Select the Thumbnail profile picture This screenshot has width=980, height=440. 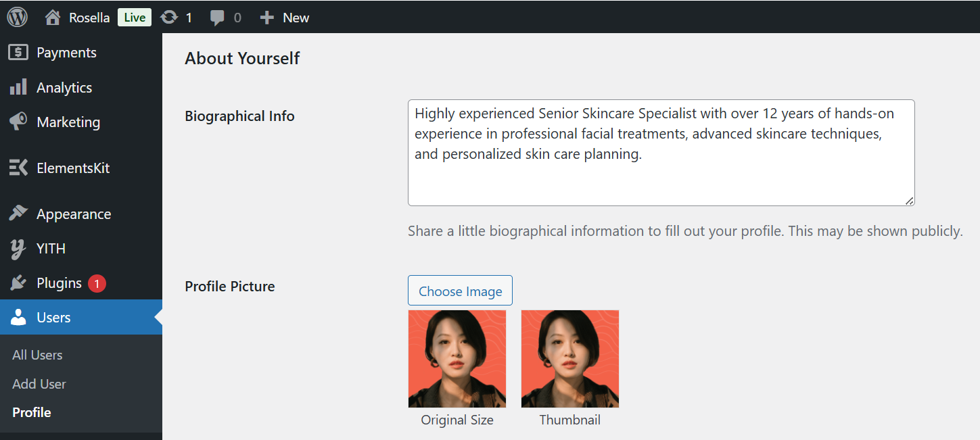569,359
